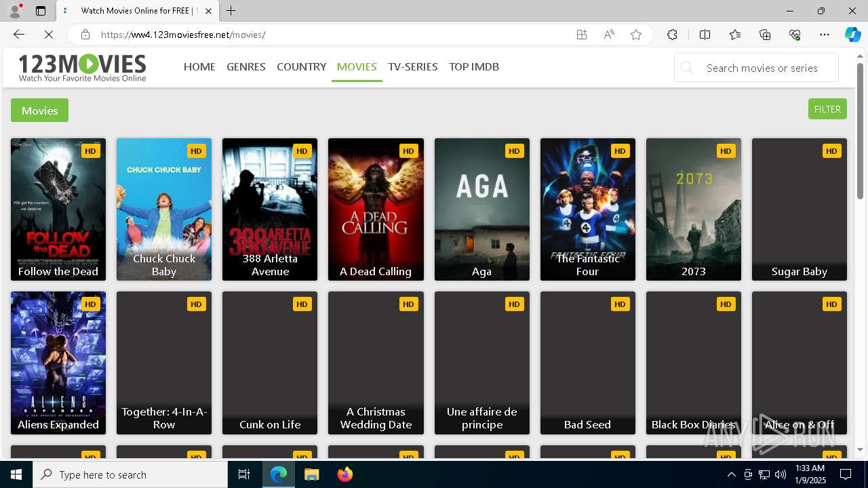Open tab actions menu icon
868x488 pixels.
(x=41, y=11)
